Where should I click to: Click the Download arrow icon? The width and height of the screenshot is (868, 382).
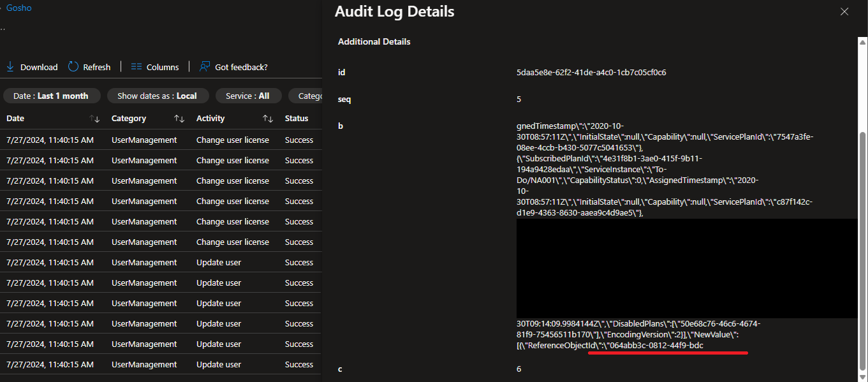[10, 67]
